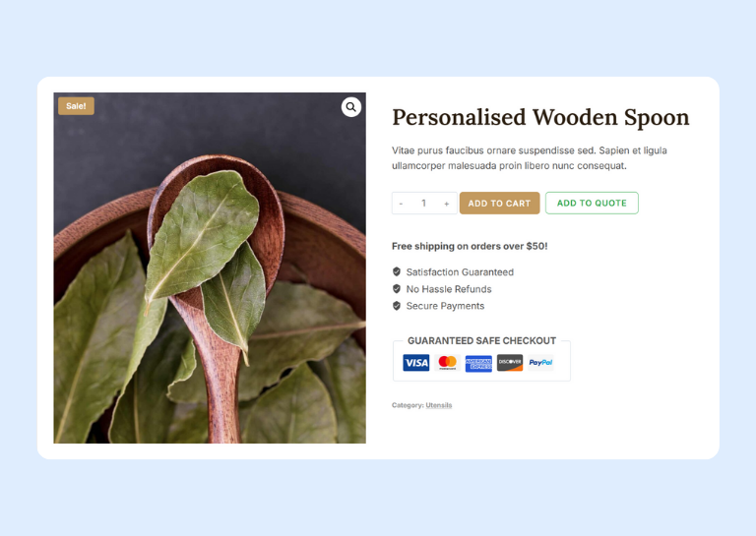Image resolution: width=756 pixels, height=536 pixels.
Task: Decrease quantity with the minus button
Action: tap(401, 204)
